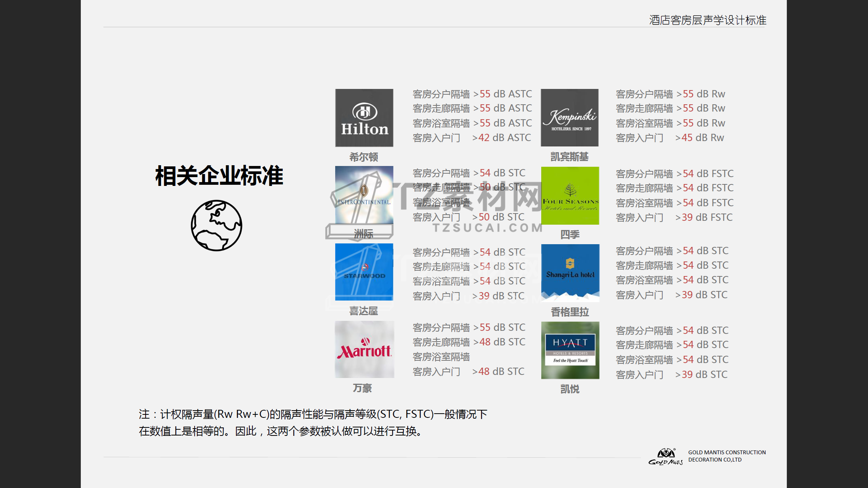The image size is (868, 488).
Task: Click the 凯悦 caption under Hyatt
Action: coord(570,389)
